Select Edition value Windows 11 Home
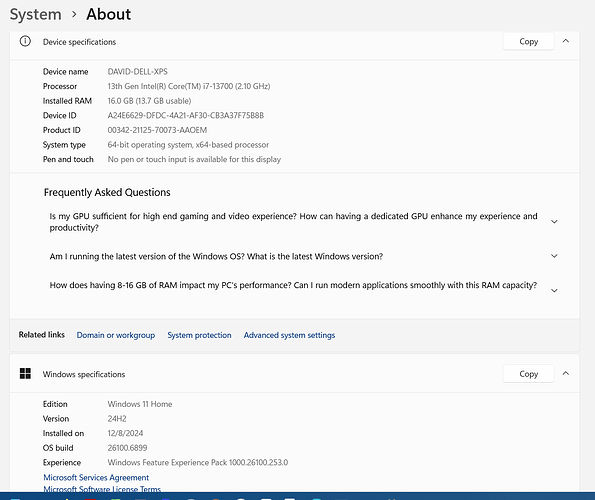 [x=140, y=404]
